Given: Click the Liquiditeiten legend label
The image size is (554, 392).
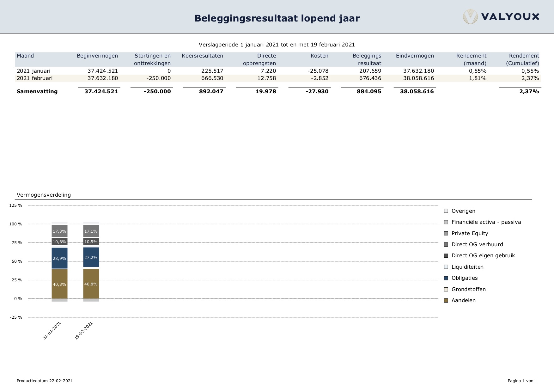Looking at the screenshot, I should point(467,267).
